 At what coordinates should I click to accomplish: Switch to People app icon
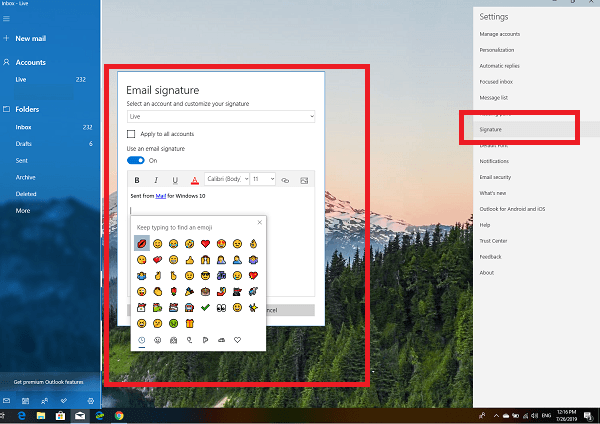(44, 401)
